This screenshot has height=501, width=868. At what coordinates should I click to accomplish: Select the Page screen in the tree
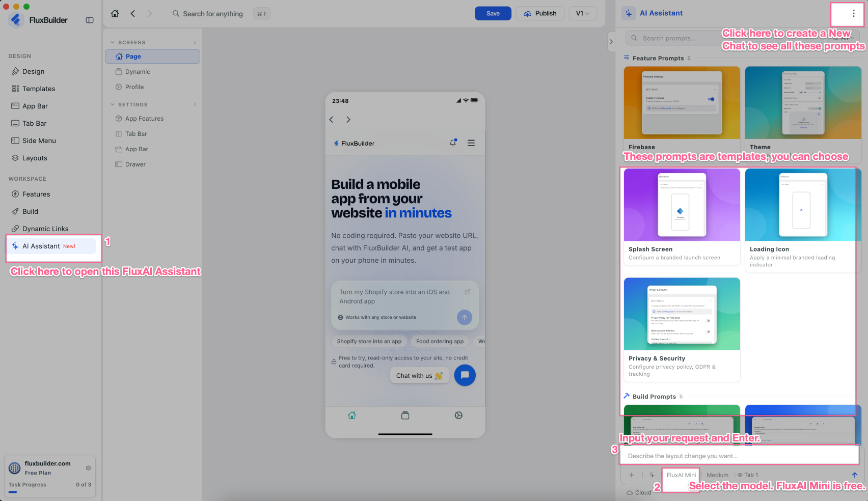pos(152,57)
